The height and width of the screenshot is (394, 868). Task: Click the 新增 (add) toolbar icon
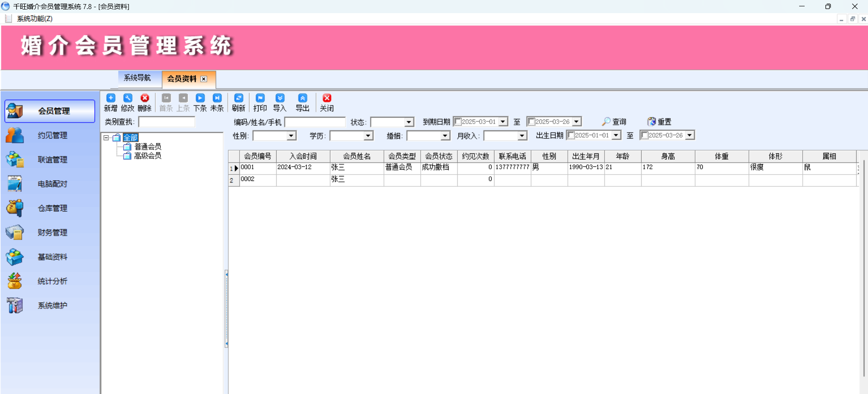pos(110,102)
